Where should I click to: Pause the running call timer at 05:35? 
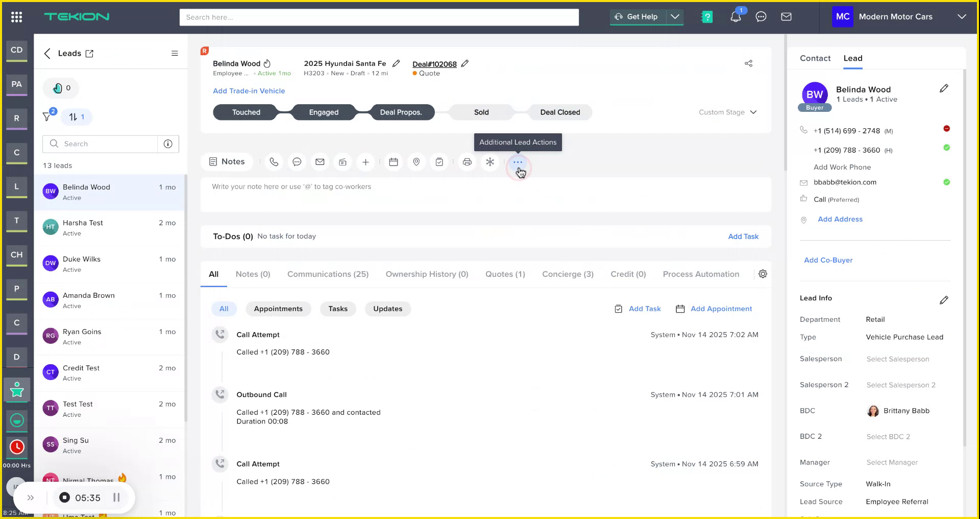pos(116,498)
